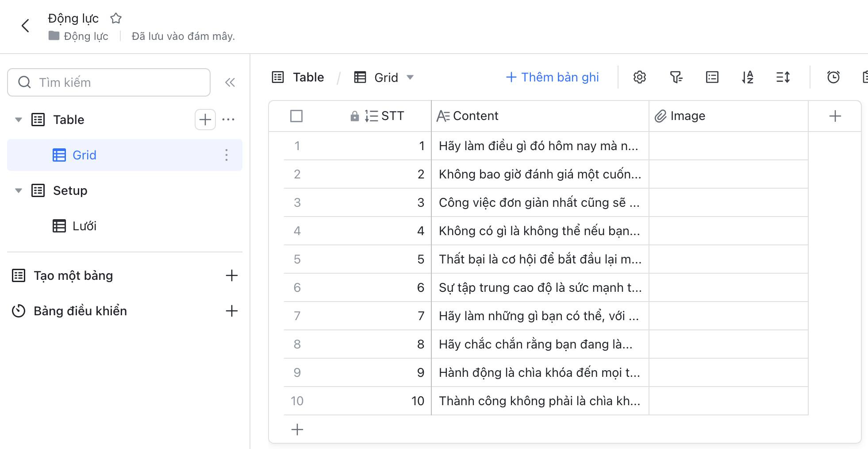Image resolution: width=868 pixels, height=449 pixels.
Task: Click the Content column header
Action: click(540, 116)
